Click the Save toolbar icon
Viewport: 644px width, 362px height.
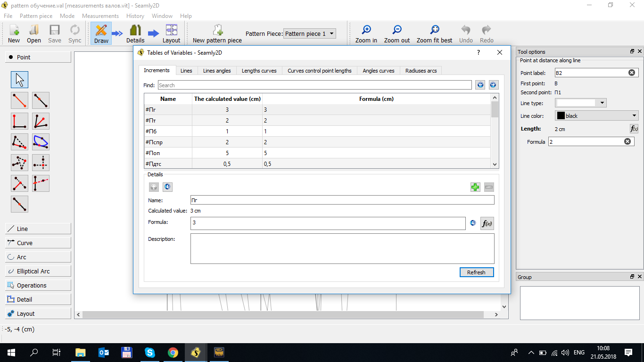point(55,34)
